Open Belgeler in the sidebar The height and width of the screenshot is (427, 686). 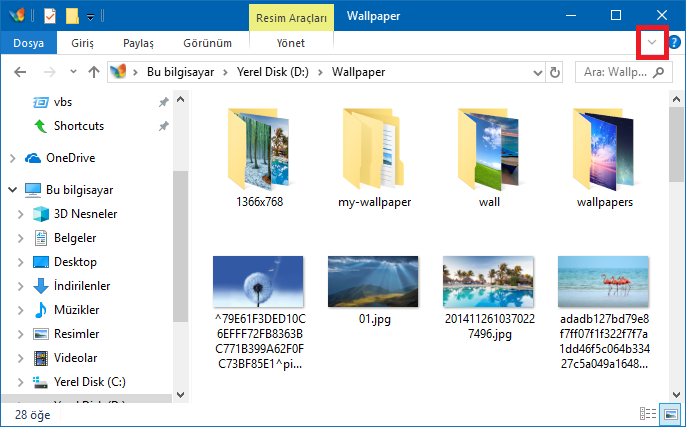(x=75, y=238)
